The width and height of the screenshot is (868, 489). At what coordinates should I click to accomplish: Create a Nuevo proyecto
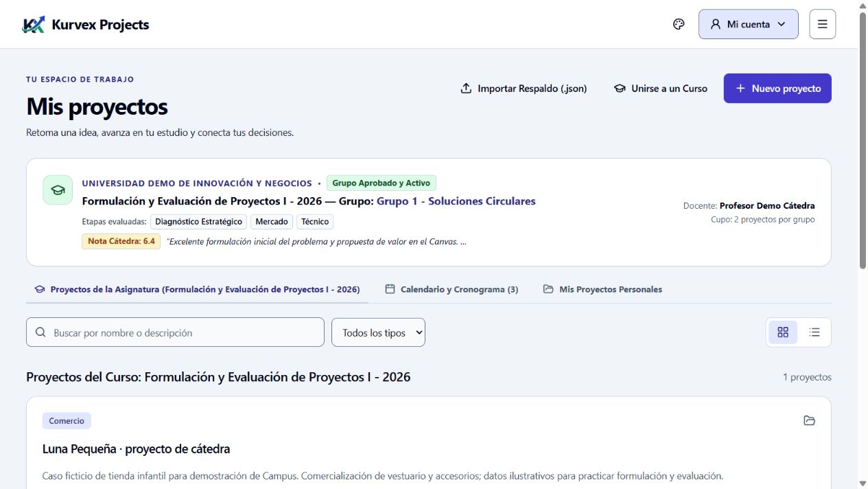(x=777, y=89)
